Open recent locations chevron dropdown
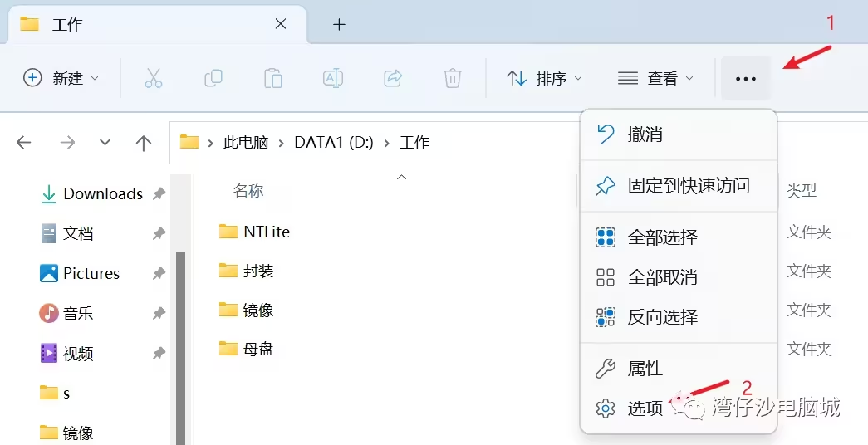Viewport: 868px width, 445px height. (x=105, y=143)
